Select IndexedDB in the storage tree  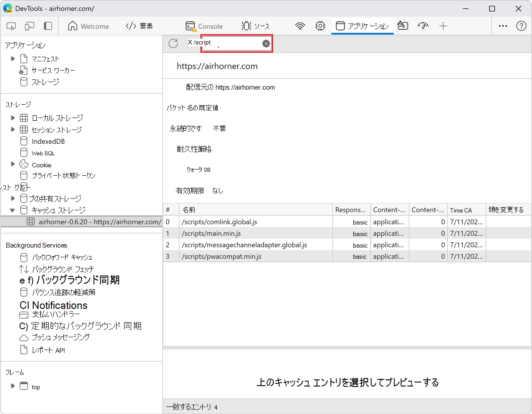(x=48, y=142)
